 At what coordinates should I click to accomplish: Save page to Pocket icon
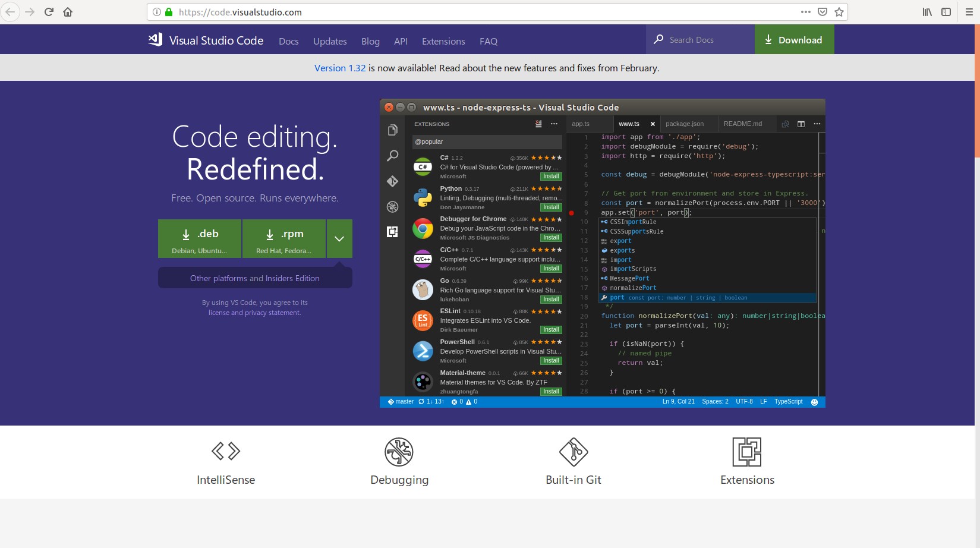[x=823, y=12]
